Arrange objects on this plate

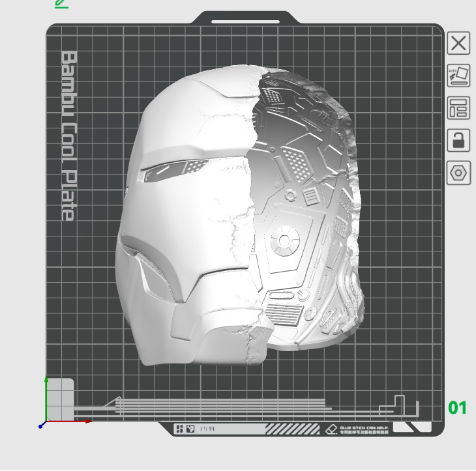458,108
